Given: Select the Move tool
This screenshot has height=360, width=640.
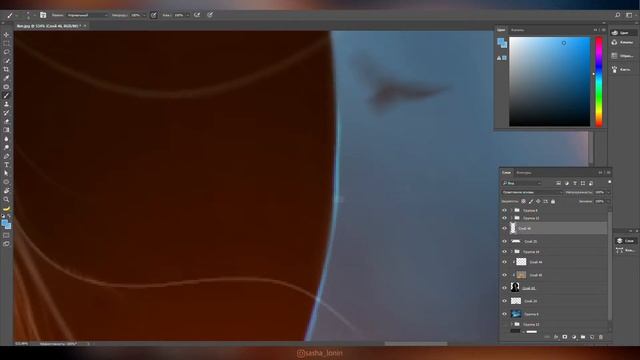Looking at the screenshot, I should (x=6, y=35).
